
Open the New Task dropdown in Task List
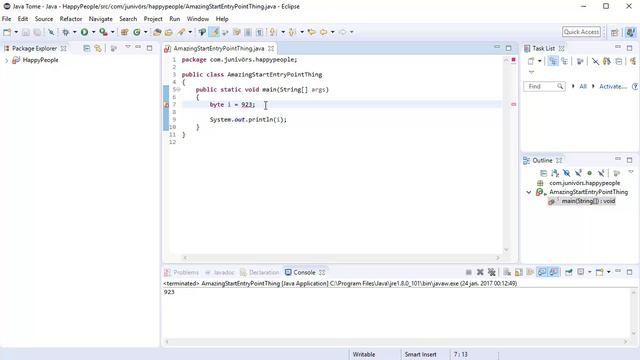click(540, 61)
